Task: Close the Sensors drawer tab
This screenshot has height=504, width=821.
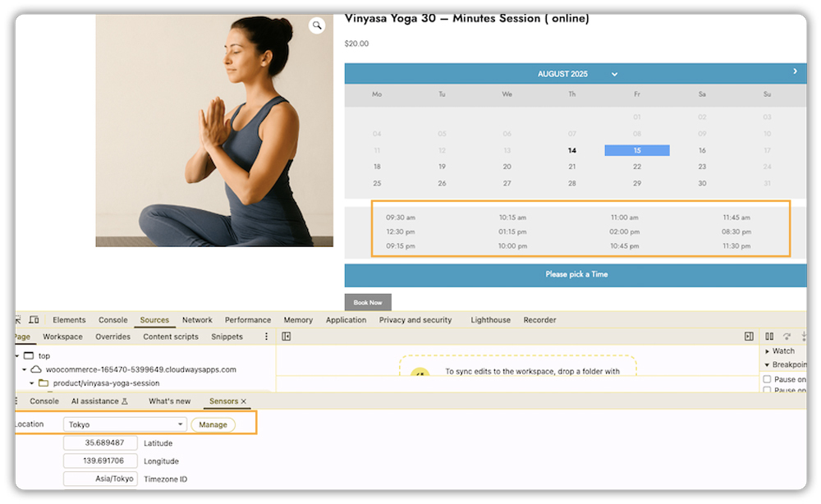Action: tap(244, 401)
